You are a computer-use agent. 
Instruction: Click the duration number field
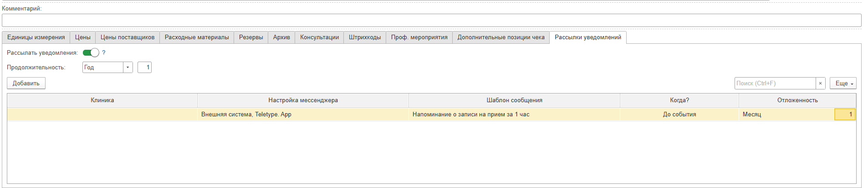point(144,68)
